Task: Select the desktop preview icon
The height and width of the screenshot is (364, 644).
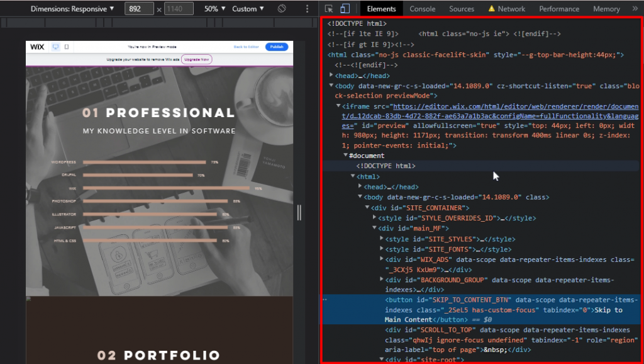Action: 55,47
